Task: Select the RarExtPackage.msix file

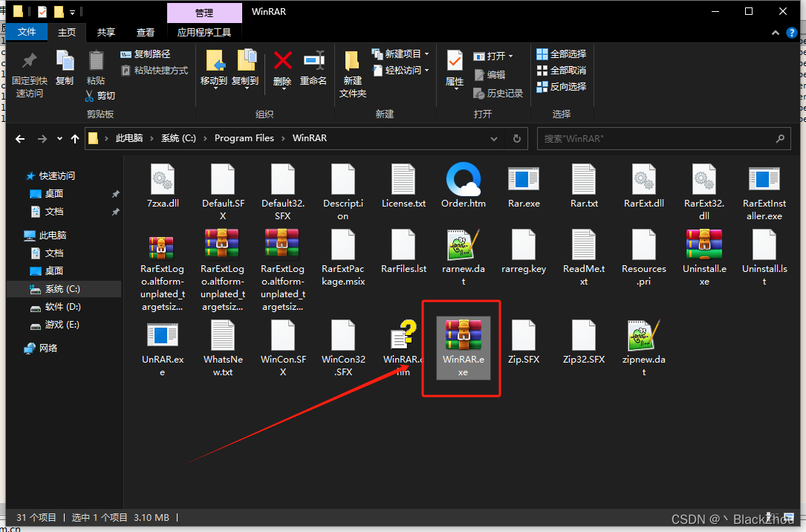Action: click(x=343, y=258)
